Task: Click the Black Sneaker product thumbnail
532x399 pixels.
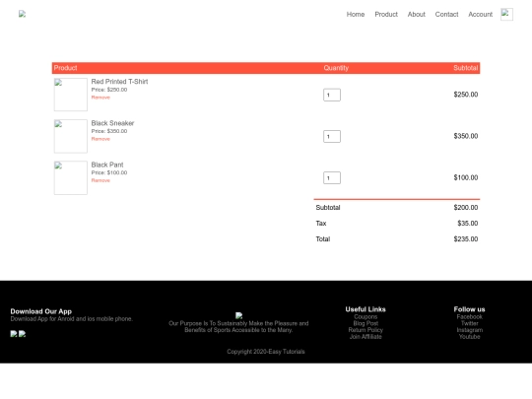Action: 71,136
